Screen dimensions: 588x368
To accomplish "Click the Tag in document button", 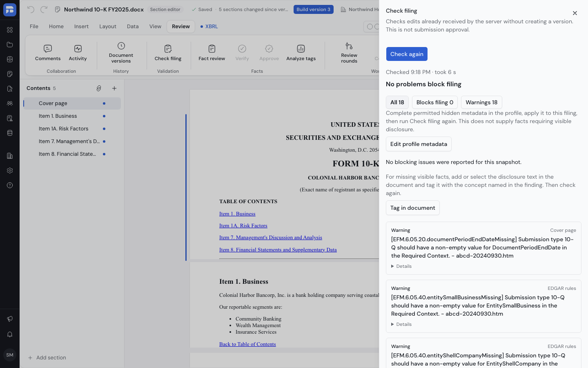I will (413, 208).
